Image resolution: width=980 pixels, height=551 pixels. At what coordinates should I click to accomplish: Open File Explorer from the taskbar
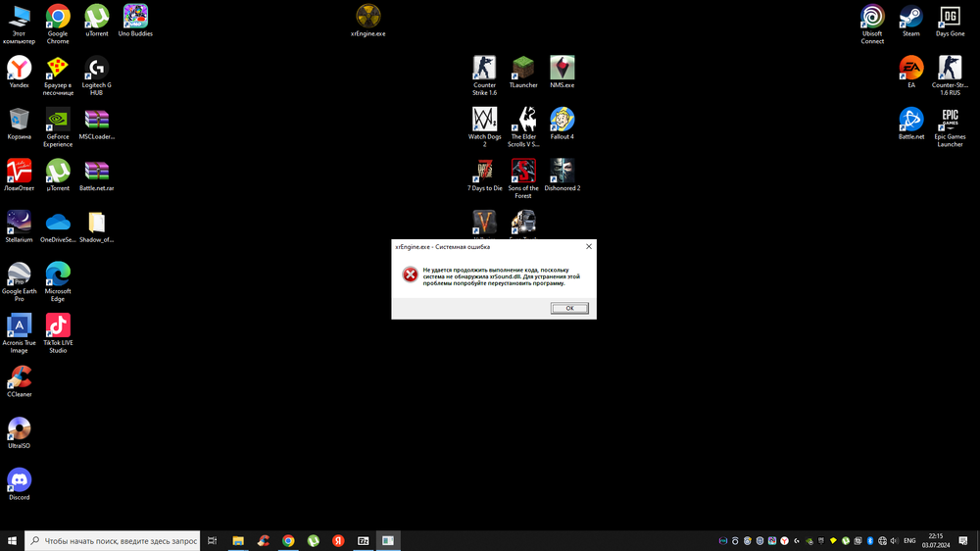point(238,541)
